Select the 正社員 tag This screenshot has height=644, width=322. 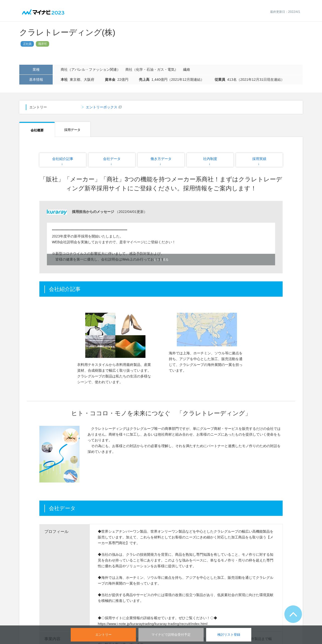[27, 44]
